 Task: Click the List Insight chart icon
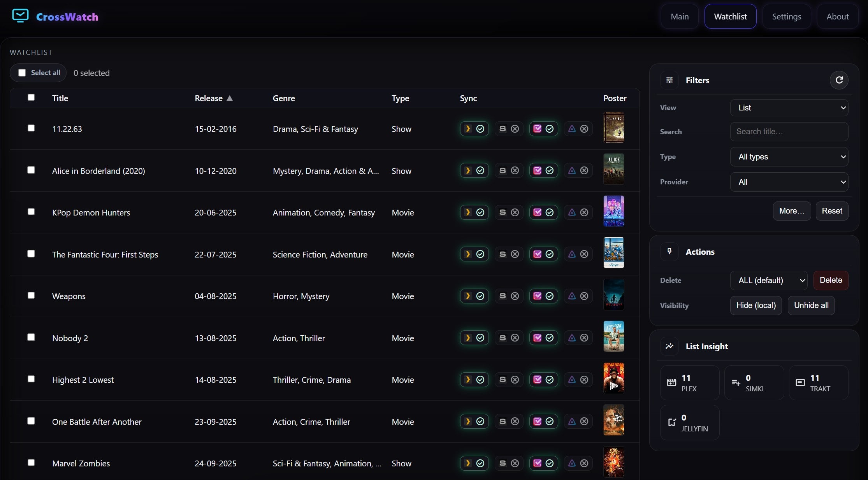click(669, 346)
